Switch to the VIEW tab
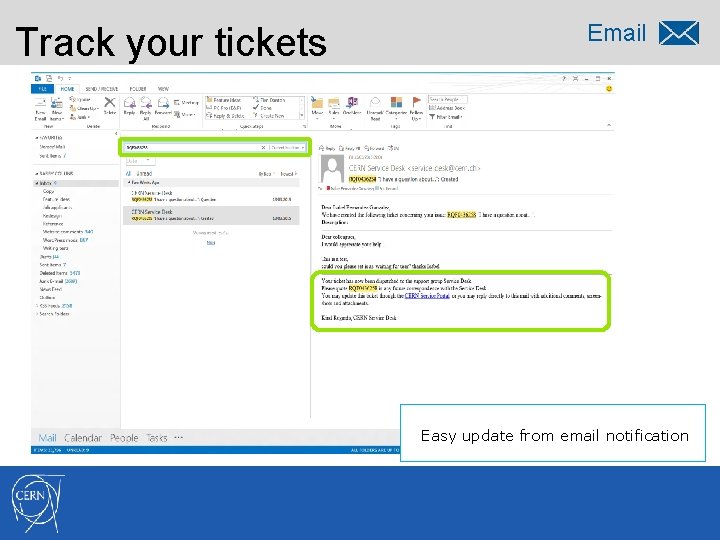Screen dimensions: 720x540 pyautogui.click(x=163, y=89)
